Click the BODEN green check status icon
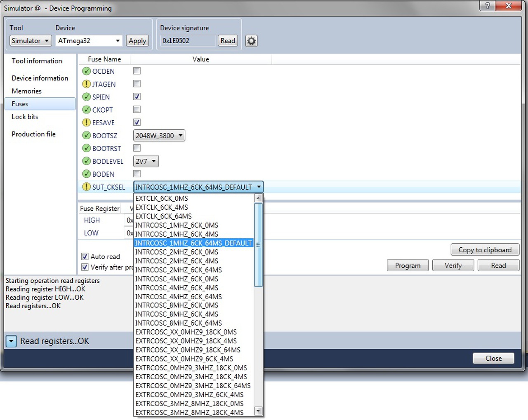528x420 pixels. (x=86, y=174)
